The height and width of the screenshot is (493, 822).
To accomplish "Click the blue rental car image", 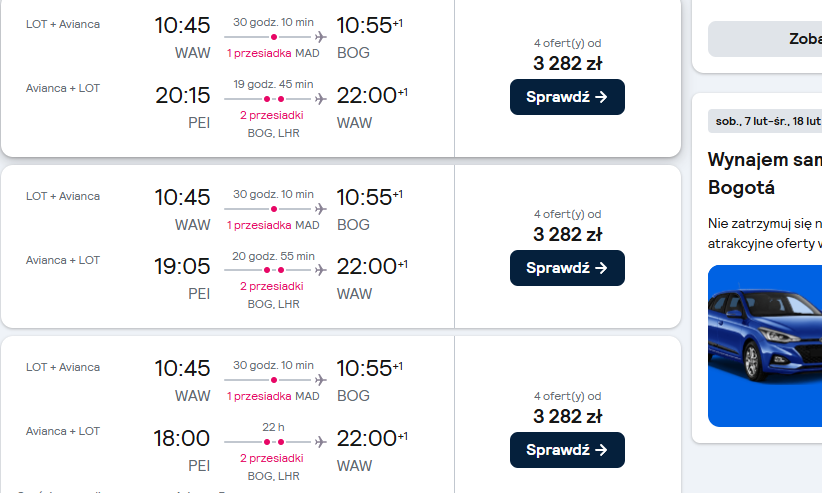I will click(x=765, y=346).
